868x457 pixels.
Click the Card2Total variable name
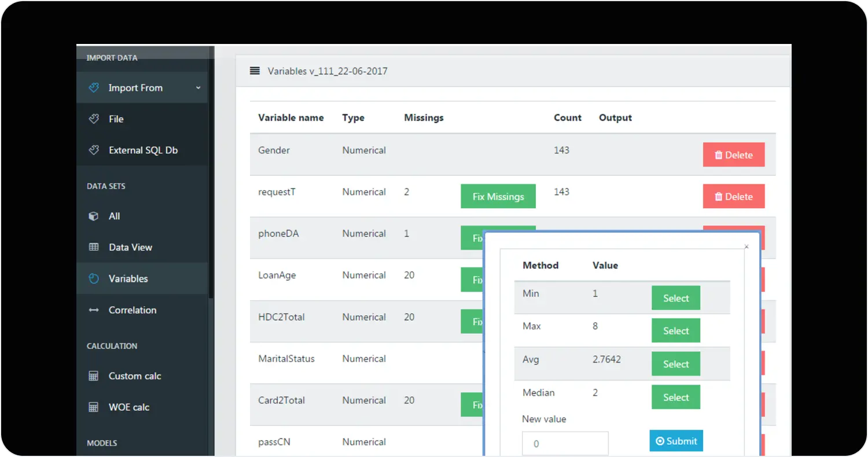pyautogui.click(x=281, y=400)
